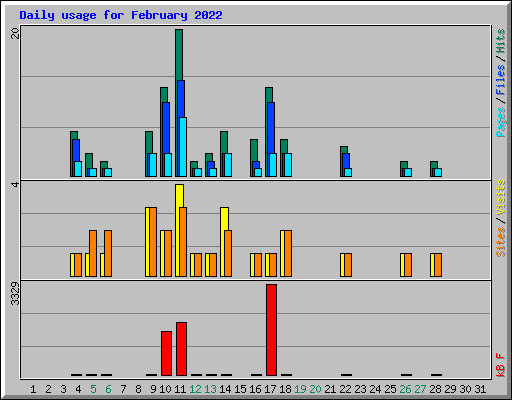The image size is (512, 400).
Task: Click the 'Sites' legend label
Action: point(500,242)
